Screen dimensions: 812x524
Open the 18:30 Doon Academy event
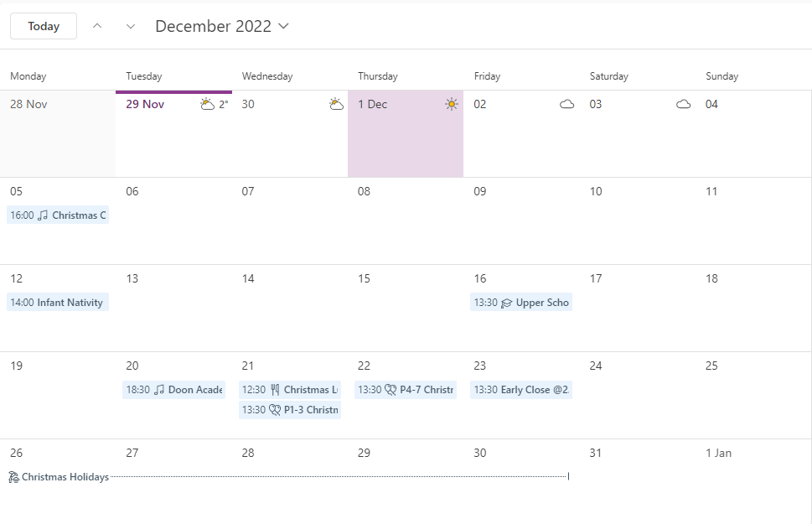point(173,390)
